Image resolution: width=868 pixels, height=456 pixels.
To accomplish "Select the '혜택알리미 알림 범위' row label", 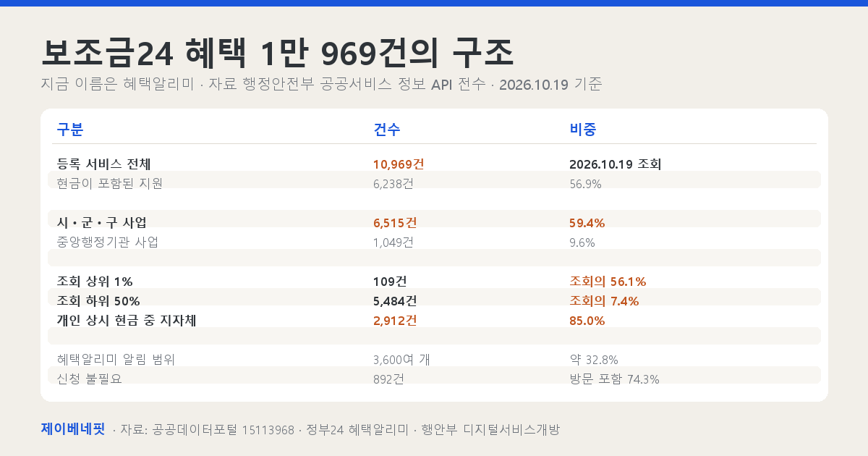I will point(116,360).
